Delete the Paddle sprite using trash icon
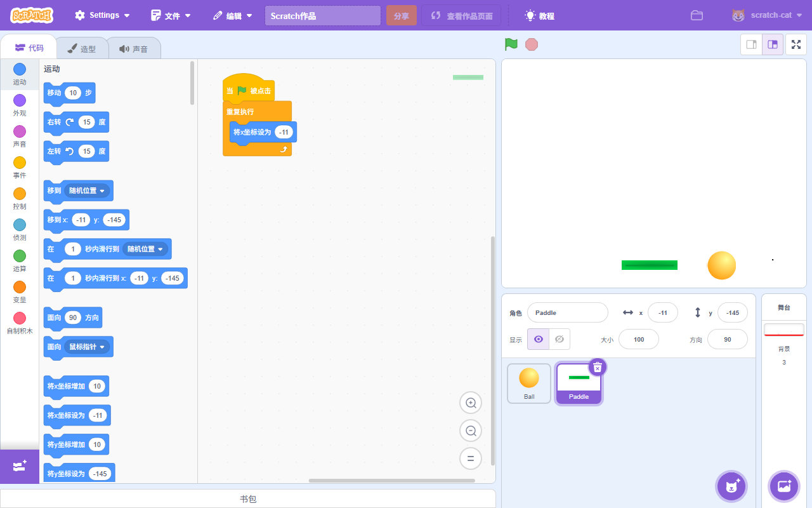The image size is (812, 508). pos(598,367)
